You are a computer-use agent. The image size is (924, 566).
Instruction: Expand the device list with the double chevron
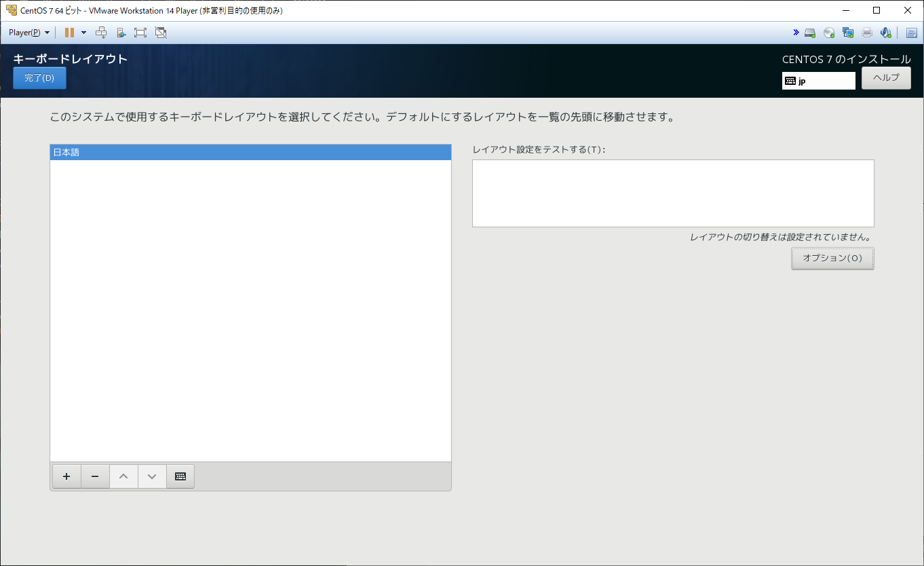796,33
